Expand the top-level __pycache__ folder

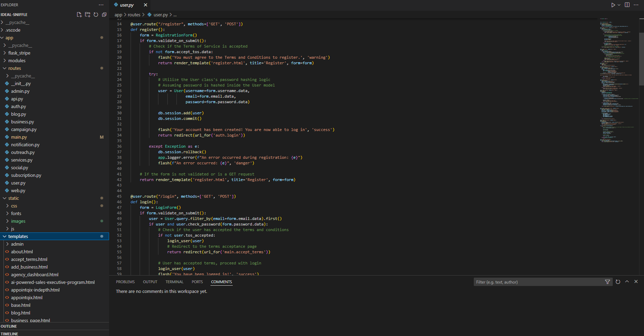[x=55, y=22]
